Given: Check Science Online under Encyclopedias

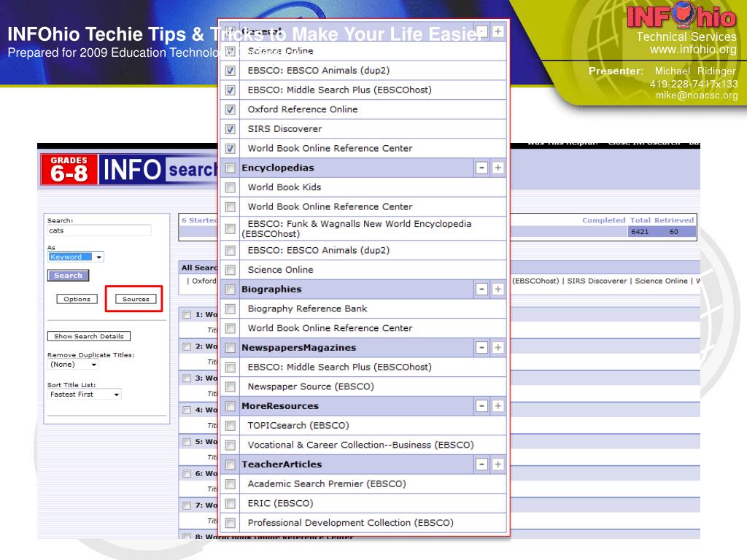Looking at the screenshot, I should point(230,270).
